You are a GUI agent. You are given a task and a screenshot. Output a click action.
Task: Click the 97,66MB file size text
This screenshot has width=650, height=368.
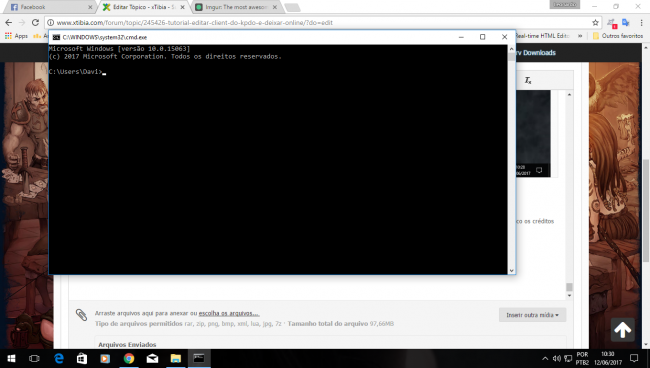382,324
